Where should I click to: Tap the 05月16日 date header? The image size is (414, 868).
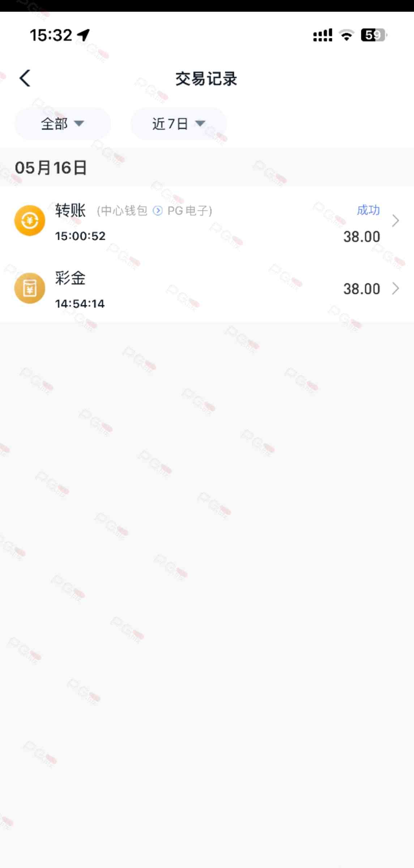coord(51,168)
